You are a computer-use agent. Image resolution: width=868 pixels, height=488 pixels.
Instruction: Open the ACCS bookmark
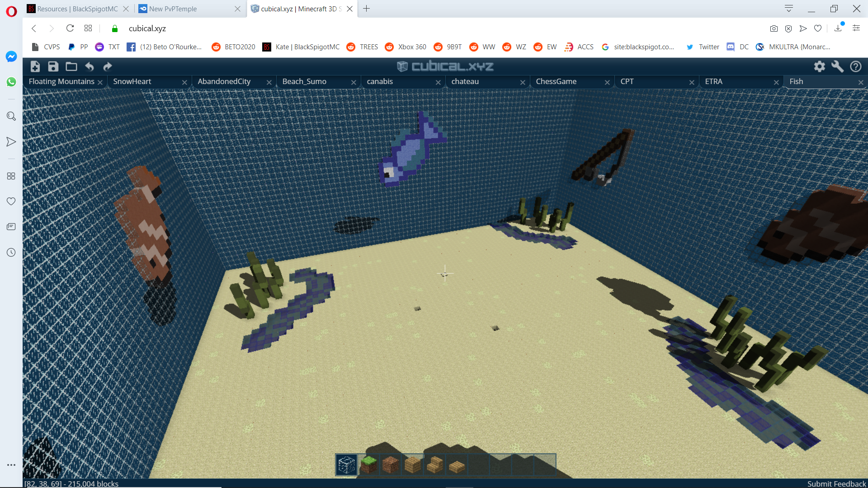coord(579,47)
